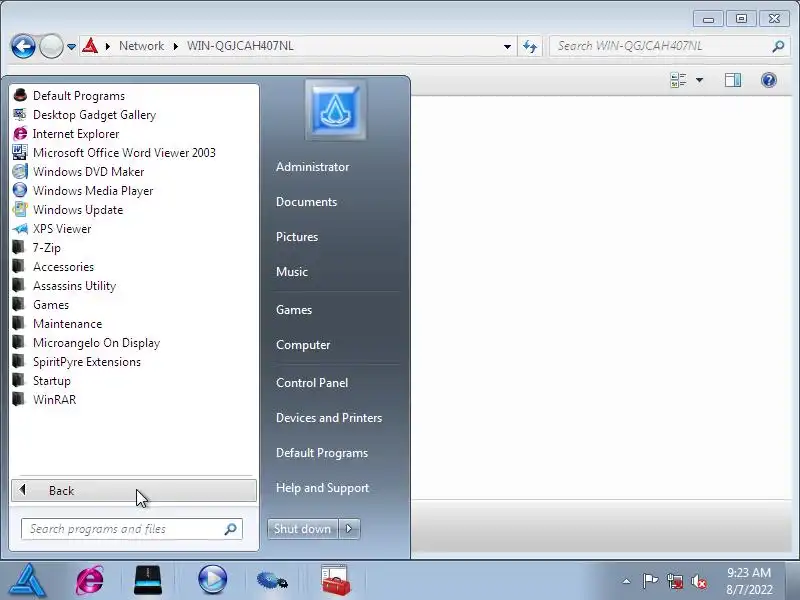
Task: Open Help and Support
Action: 322,488
